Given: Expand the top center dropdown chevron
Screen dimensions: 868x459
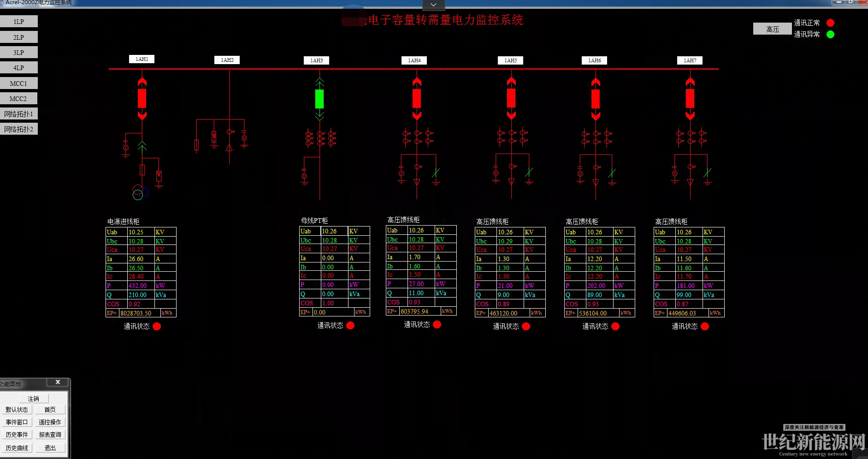Looking at the screenshot, I should 433,5.
